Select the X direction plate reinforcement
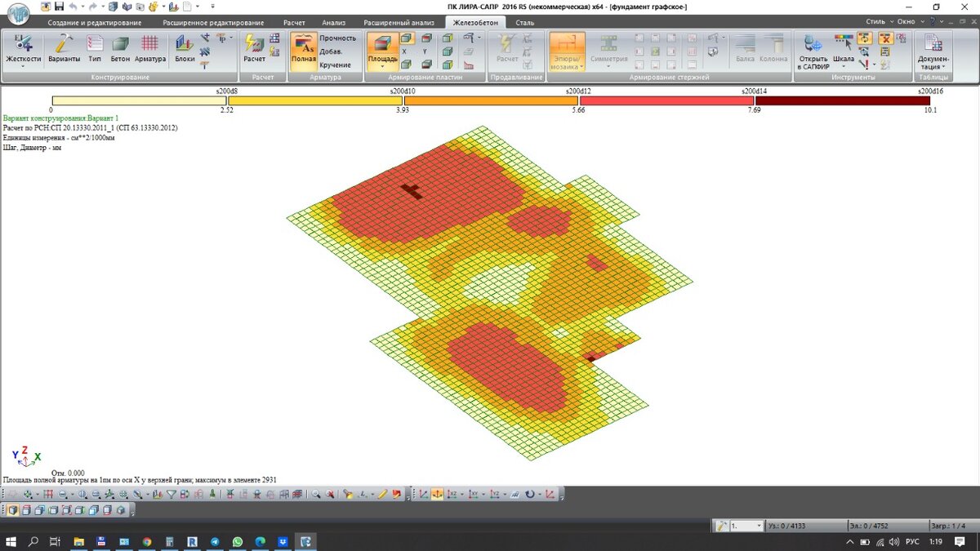Screen dimensions: 980x551 point(406,51)
